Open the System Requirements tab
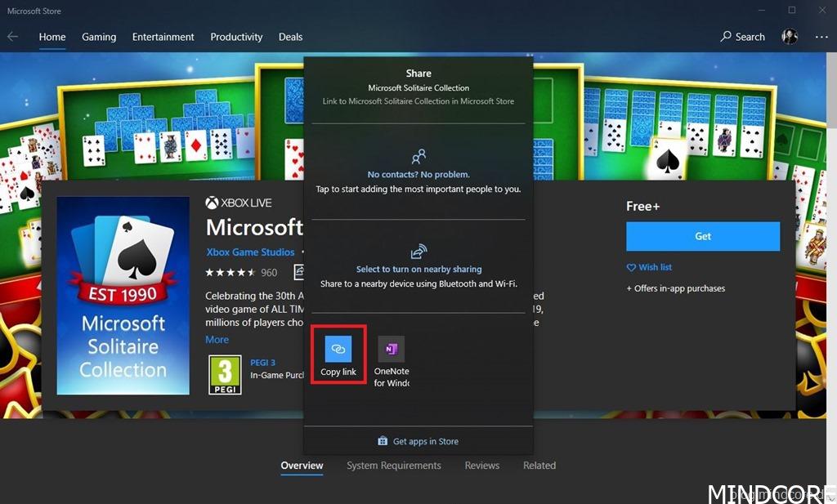The image size is (837, 504). point(393,466)
